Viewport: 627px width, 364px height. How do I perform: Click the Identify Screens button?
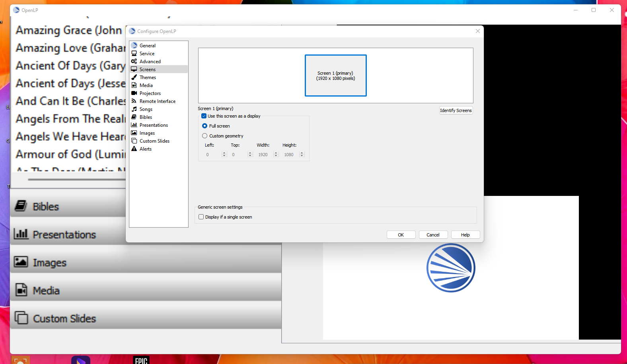coord(456,110)
